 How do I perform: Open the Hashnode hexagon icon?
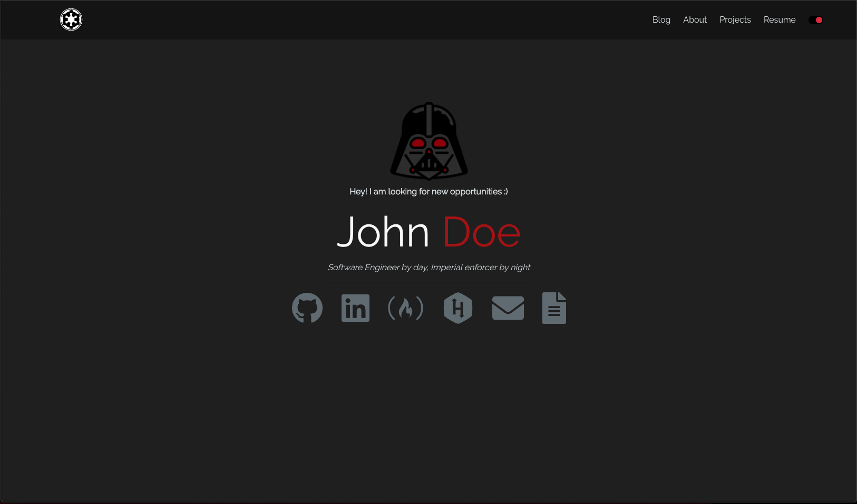tap(458, 308)
